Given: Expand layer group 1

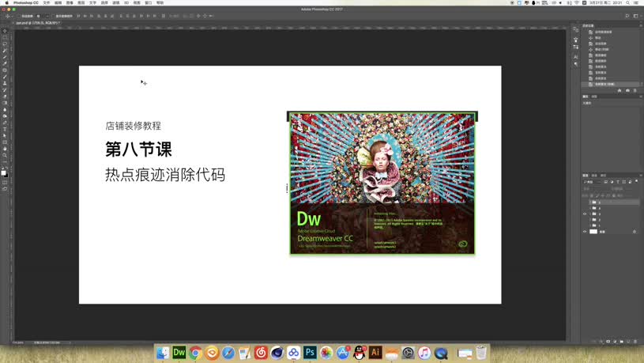Looking at the screenshot, I should [590, 225].
